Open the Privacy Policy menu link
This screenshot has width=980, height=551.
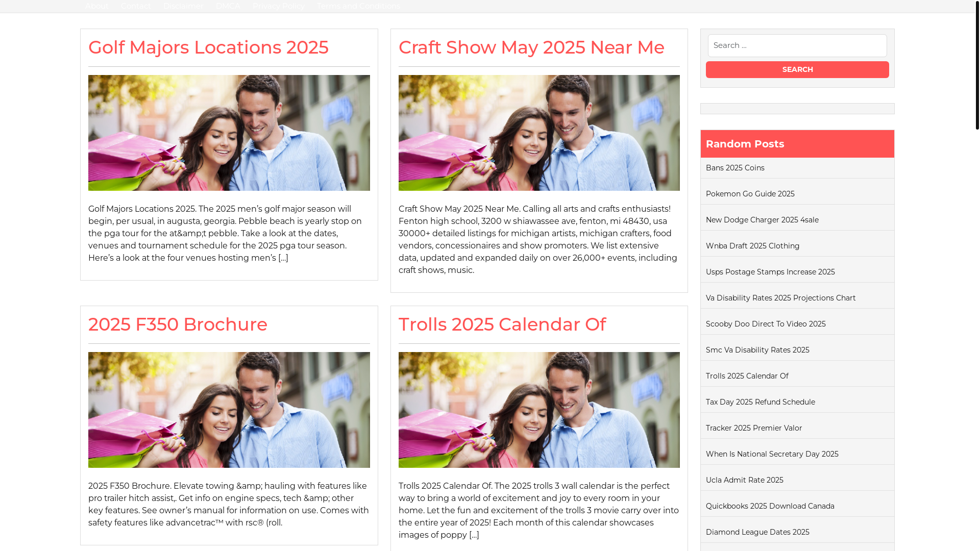pos(279,6)
